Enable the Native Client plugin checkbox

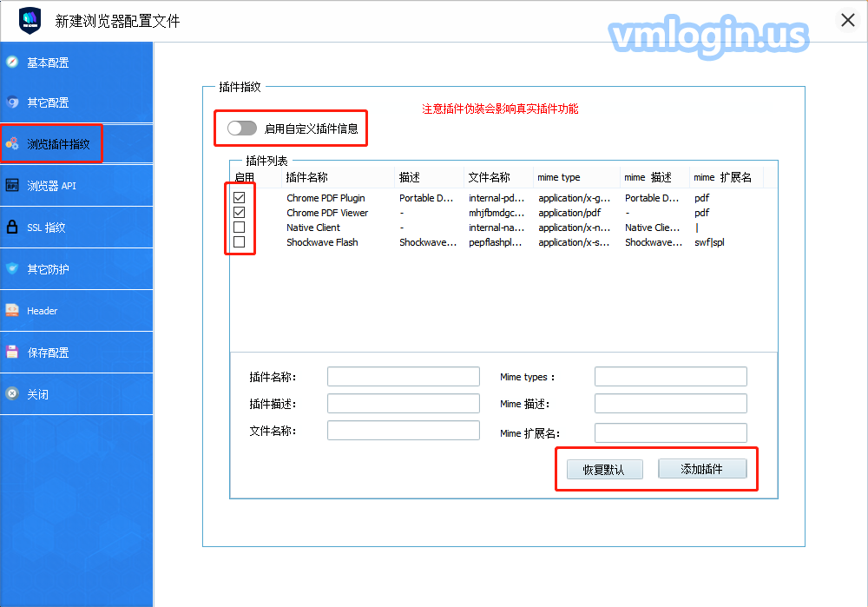point(239,228)
